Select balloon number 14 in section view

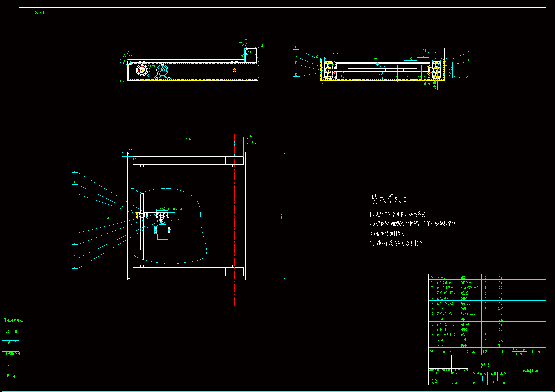click(467, 76)
